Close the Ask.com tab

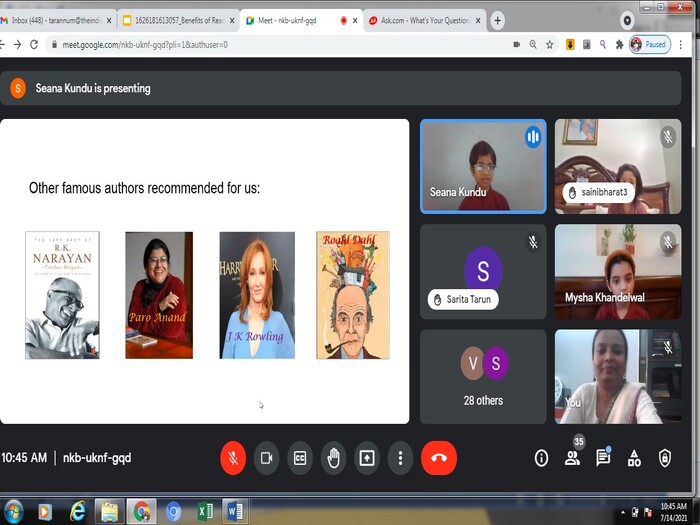pyautogui.click(x=478, y=21)
